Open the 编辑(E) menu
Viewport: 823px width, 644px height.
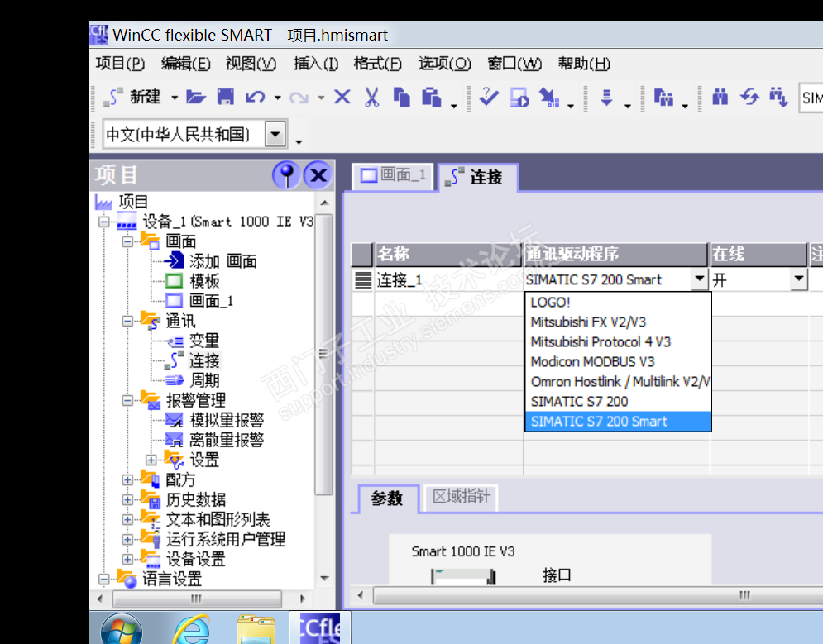coord(186,64)
